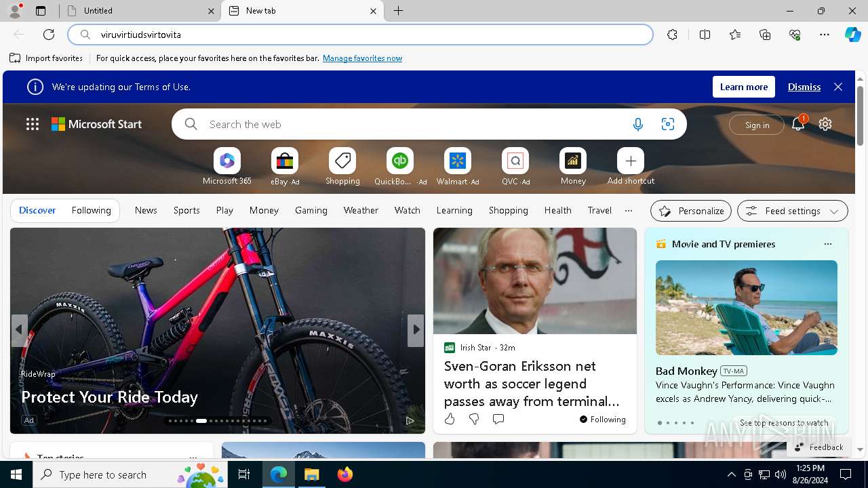Image resolution: width=868 pixels, height=488 pixels.
Task: Open Manage favorites now link
Action: pyautogui.click(x=362, y=58)
